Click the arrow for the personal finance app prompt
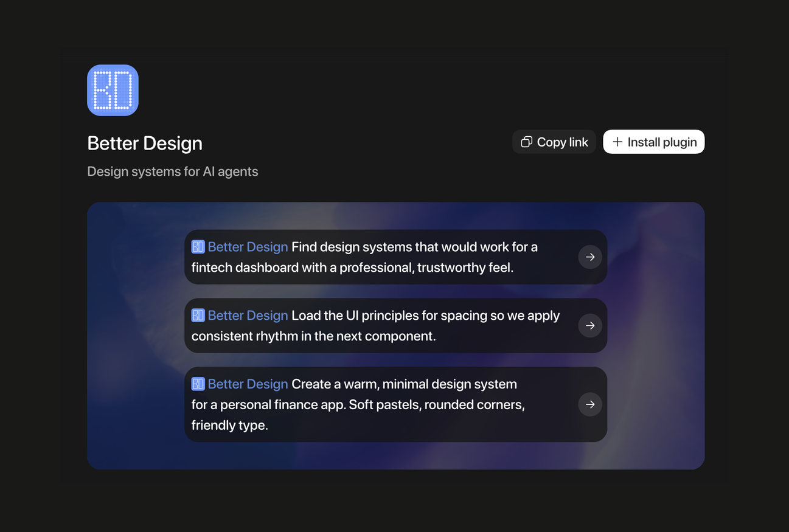789x532 pixels. 590,404
